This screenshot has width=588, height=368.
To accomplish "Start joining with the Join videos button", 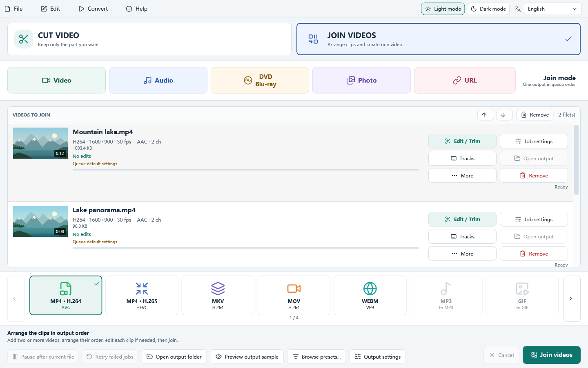I will pos(552,355).
